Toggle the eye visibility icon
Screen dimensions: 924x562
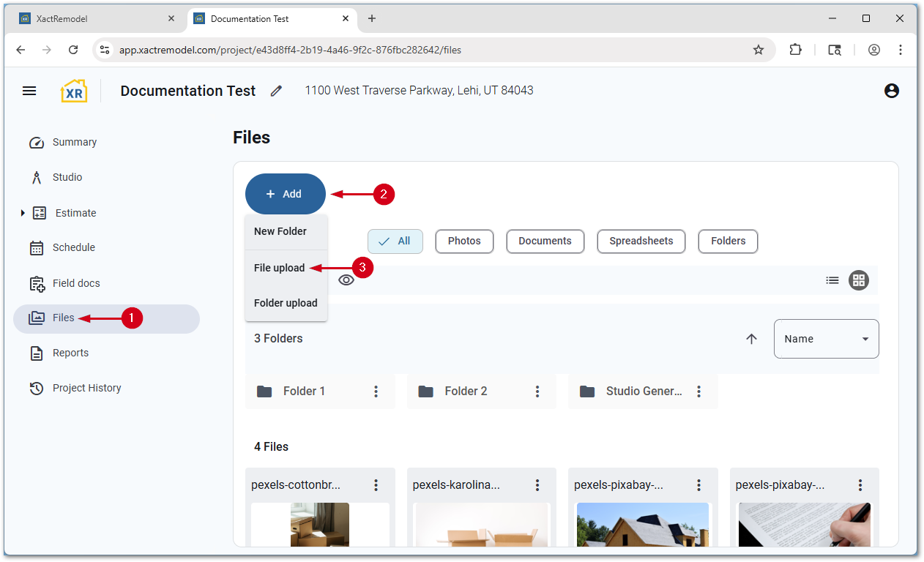[x=346, y=280]
